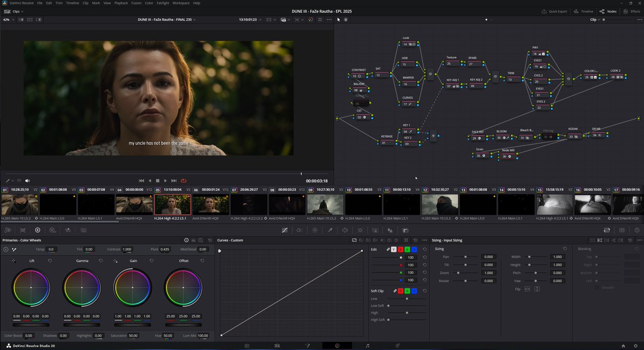This screenshot has height=350, width=644.
Task: Open node editor Clip mode dropdown
Action: click(x=595, y=19)
